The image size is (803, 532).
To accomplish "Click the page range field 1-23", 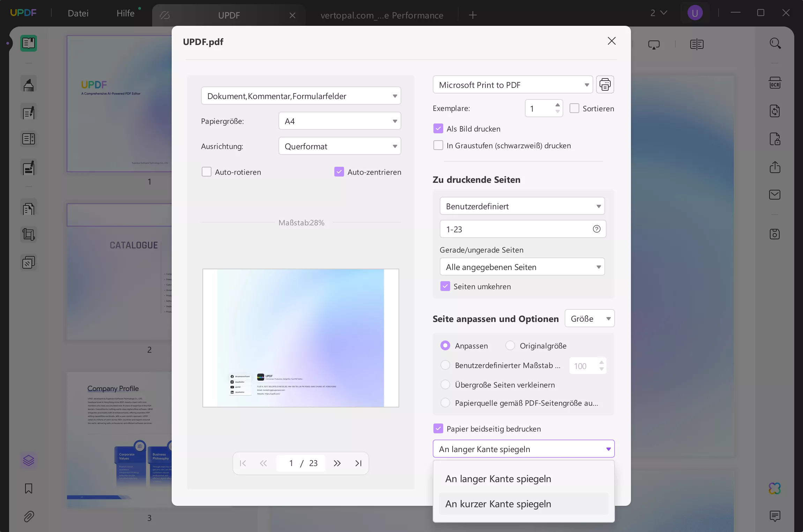I will [513, 229].
